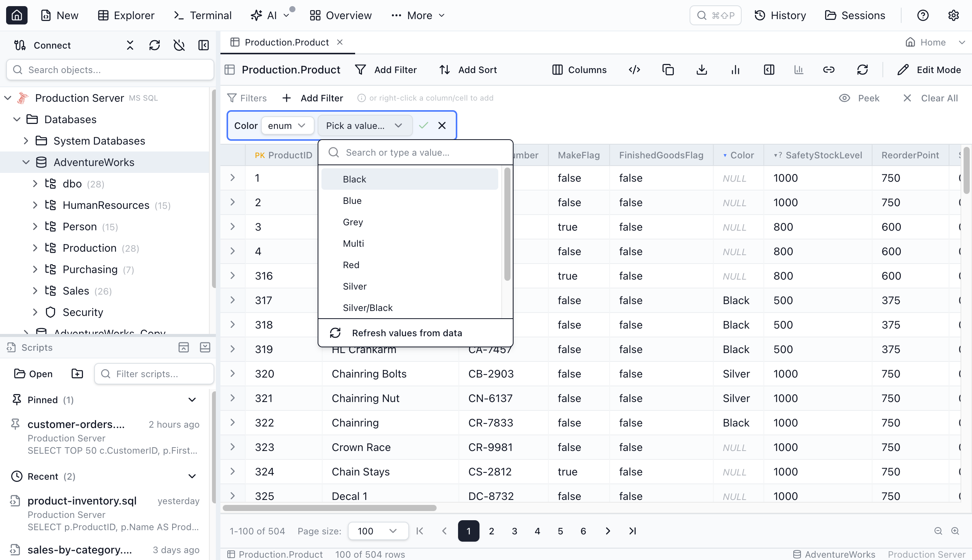The height and width of the screenshot is (560, 972).
Task: Collapse the Pinned scripts section
Action: point(192,400)
